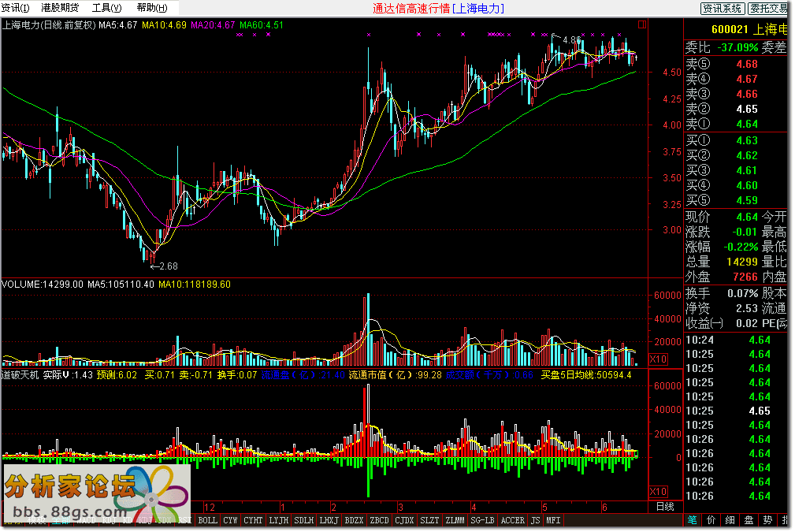795x532 pixels.
Task: Click the MA5:4.67 label in chart header
Action: coord(117,25)
